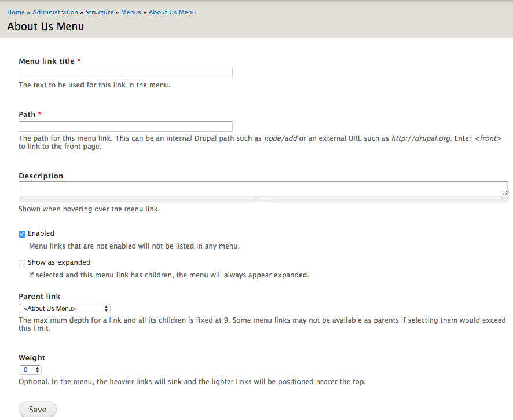Click the Menu link title label
This screenshot has width=513, height=420.
(46, 61)
